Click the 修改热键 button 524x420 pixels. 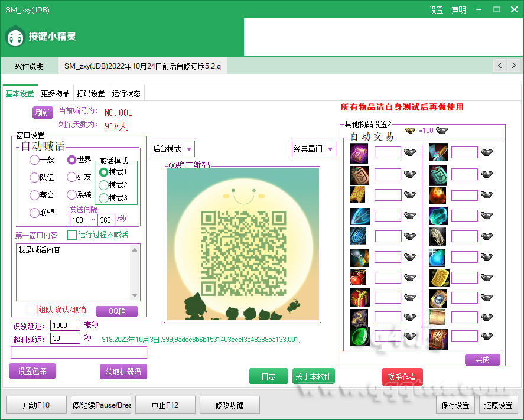tap(230, 405)
